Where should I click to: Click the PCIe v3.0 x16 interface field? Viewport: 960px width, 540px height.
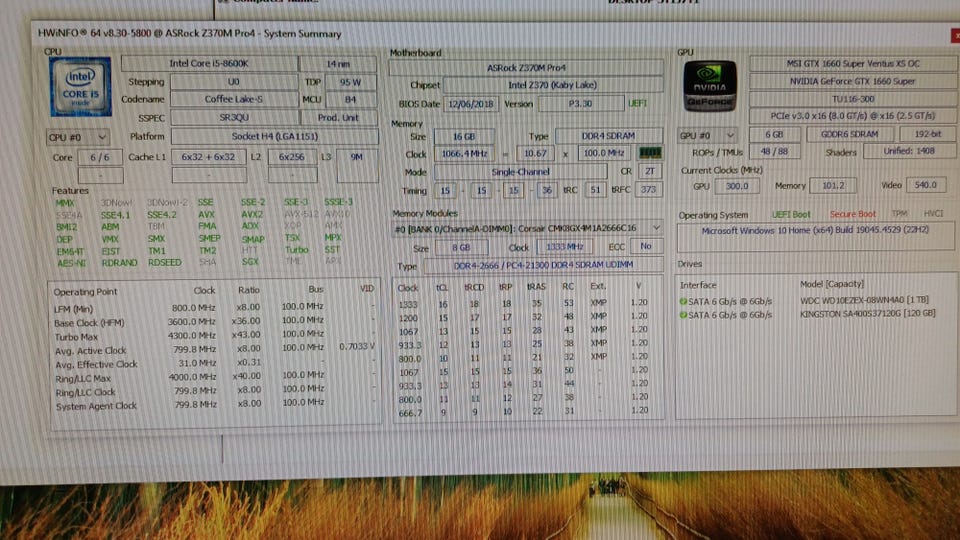click(853, 116)
